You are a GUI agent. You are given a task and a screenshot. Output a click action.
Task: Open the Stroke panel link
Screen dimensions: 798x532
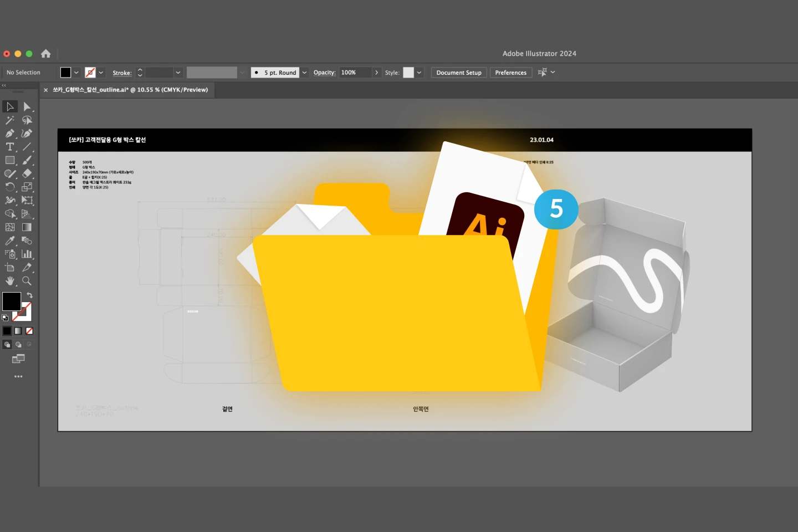tap(122, 73)
